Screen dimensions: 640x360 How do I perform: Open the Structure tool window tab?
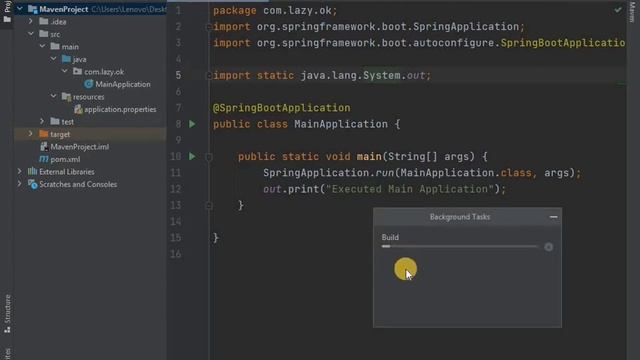click(7, 313)
